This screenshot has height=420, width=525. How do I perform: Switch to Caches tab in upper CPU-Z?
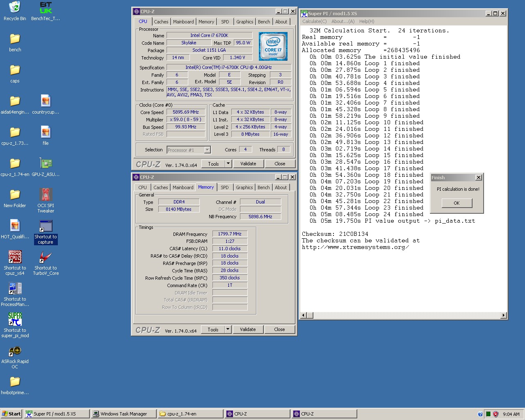(x=161, y=22)
